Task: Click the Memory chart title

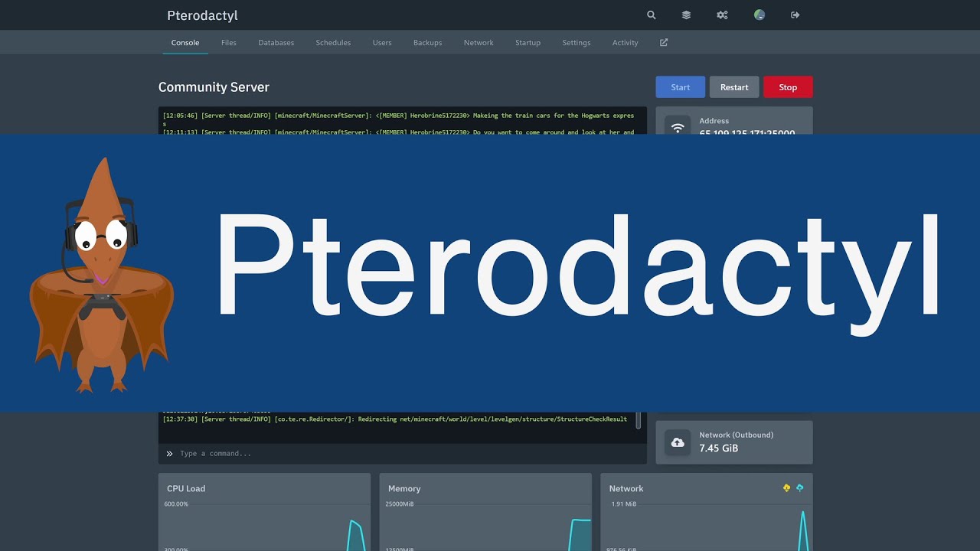Action: pyautogui.click(x=404, y=488)
